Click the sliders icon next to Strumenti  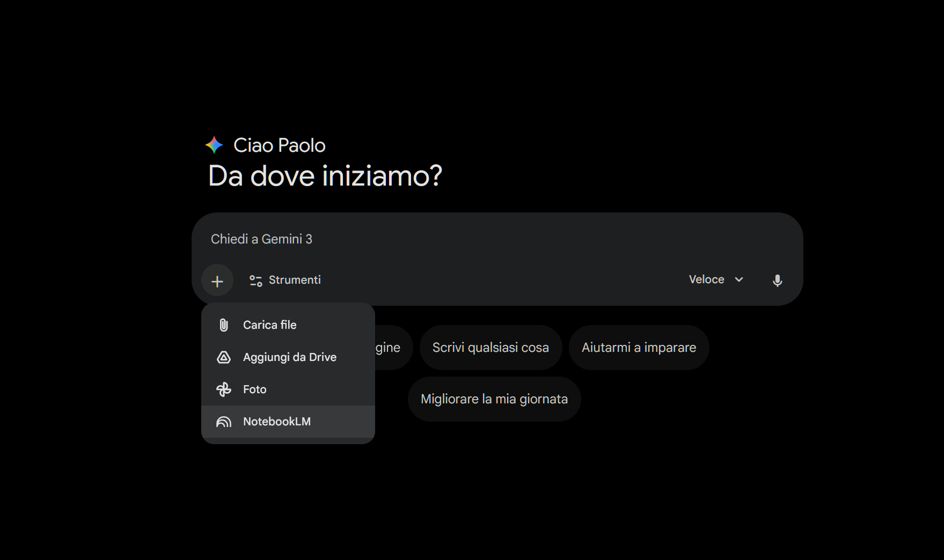255,281
